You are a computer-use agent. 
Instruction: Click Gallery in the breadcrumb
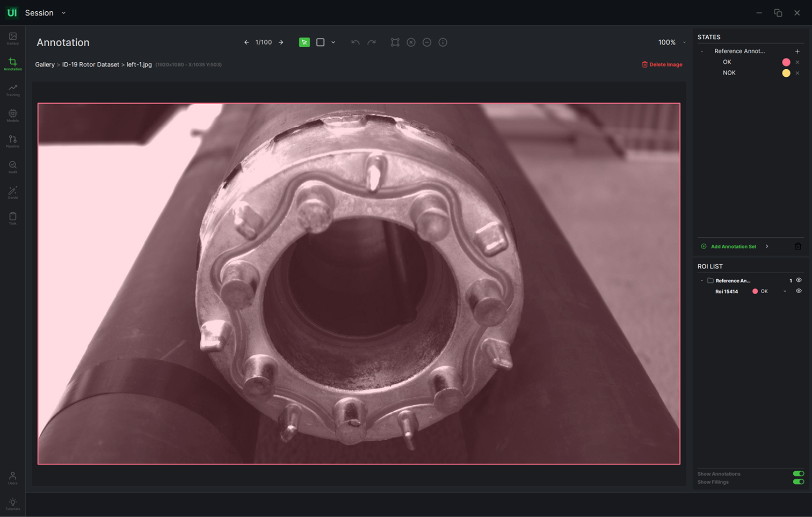point(45,64)
